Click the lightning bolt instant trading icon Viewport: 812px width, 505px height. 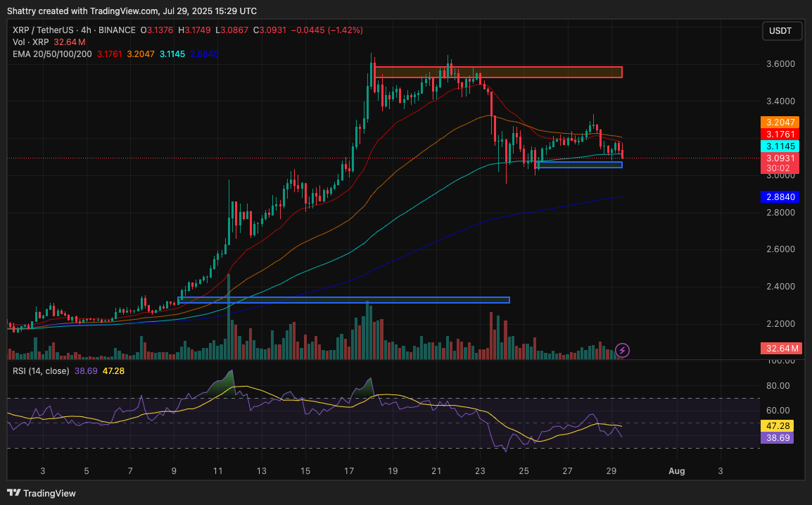click(x=622, y=350)
